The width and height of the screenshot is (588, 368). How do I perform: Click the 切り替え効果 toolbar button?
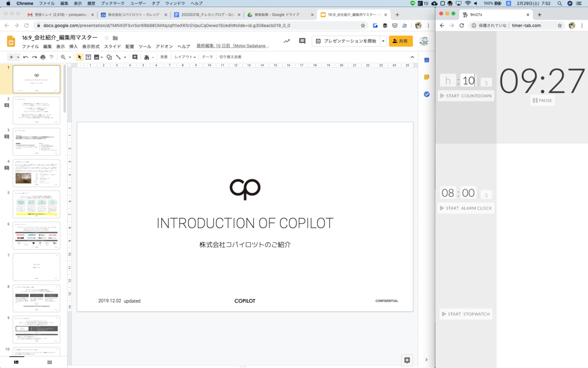pyautogui.click(x=230, y=57)
